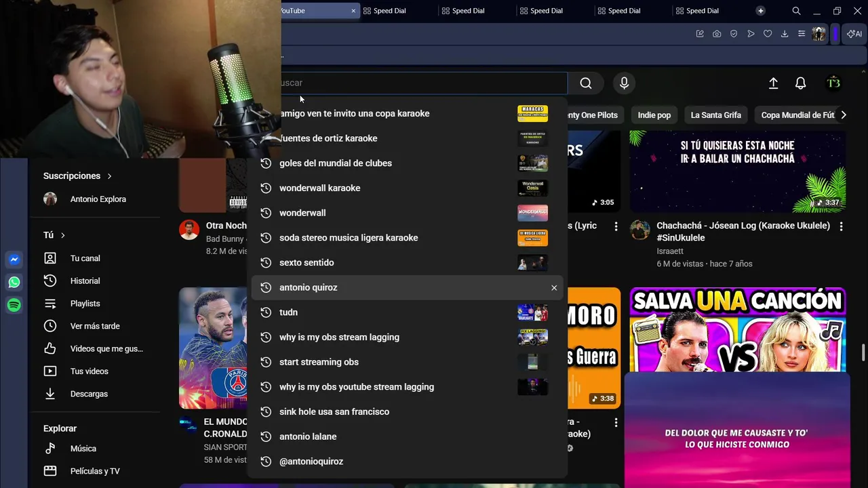
Task: Open Historial in the sidebar
Action: tap(94, 281)
